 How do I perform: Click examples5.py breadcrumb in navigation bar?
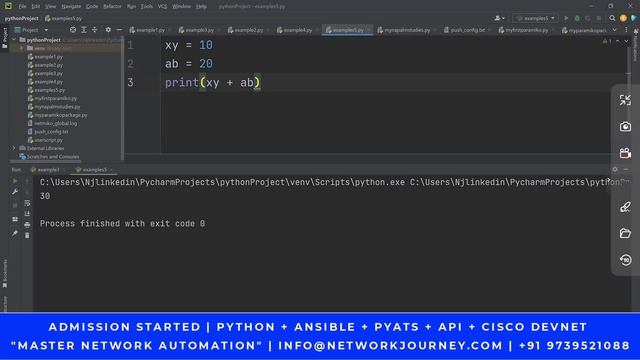tap(63, 18)
